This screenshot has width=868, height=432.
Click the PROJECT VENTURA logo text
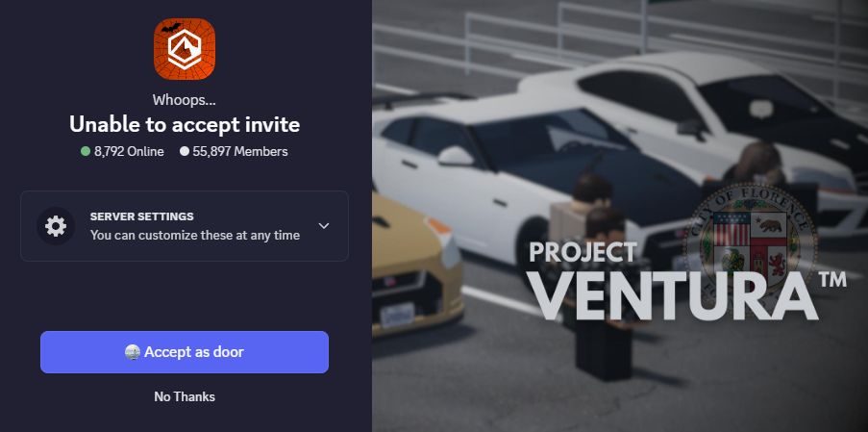[x=673, y=281]
